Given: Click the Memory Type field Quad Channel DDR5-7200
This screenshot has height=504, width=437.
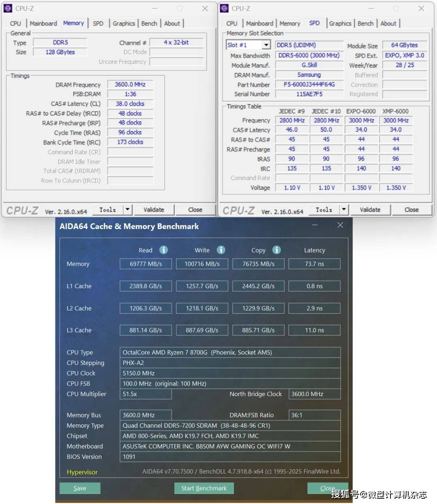Looking at the screenshot, I should [230, 426].
